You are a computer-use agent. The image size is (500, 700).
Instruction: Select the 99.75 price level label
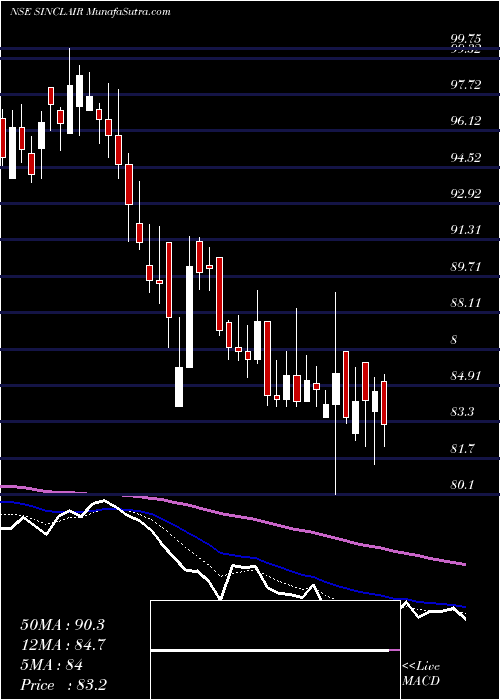coord(465,39)
